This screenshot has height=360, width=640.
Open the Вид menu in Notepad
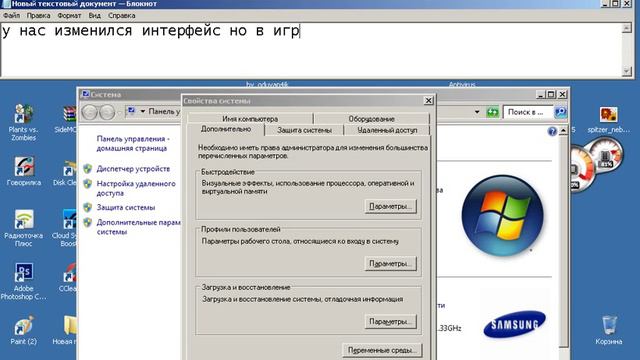pos(94,16)
